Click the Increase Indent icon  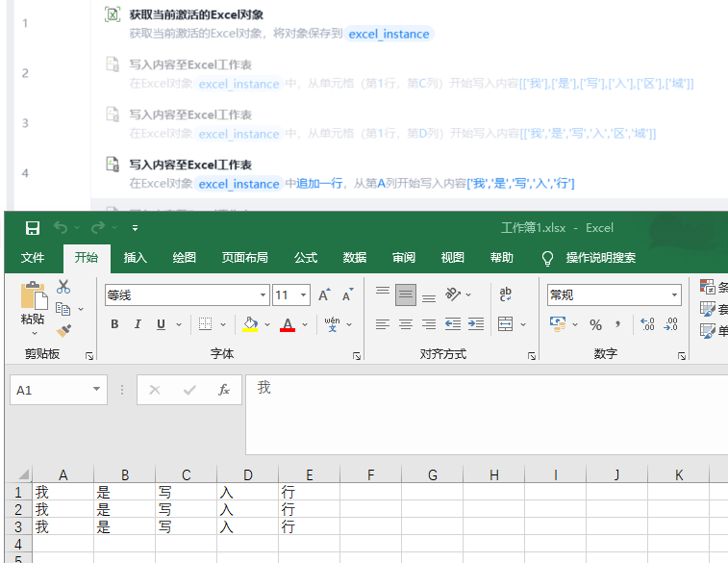click(x=474, y=324)
